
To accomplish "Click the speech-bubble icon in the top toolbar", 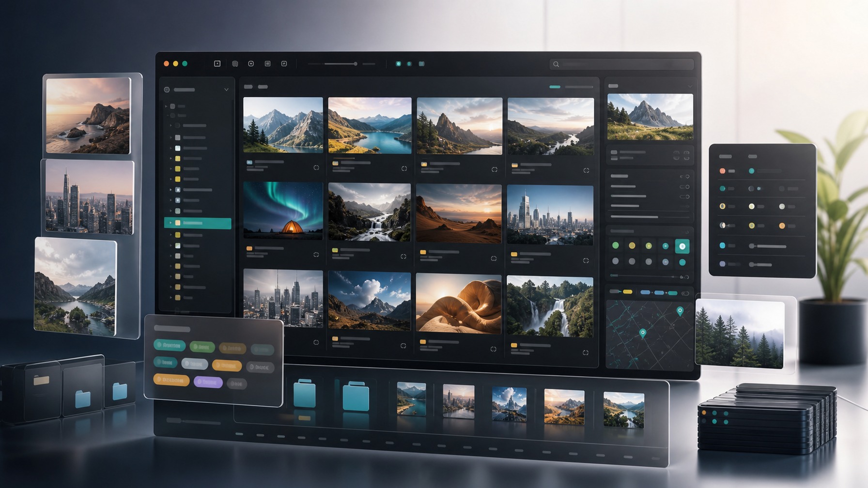I will click(x=235, y=63).
